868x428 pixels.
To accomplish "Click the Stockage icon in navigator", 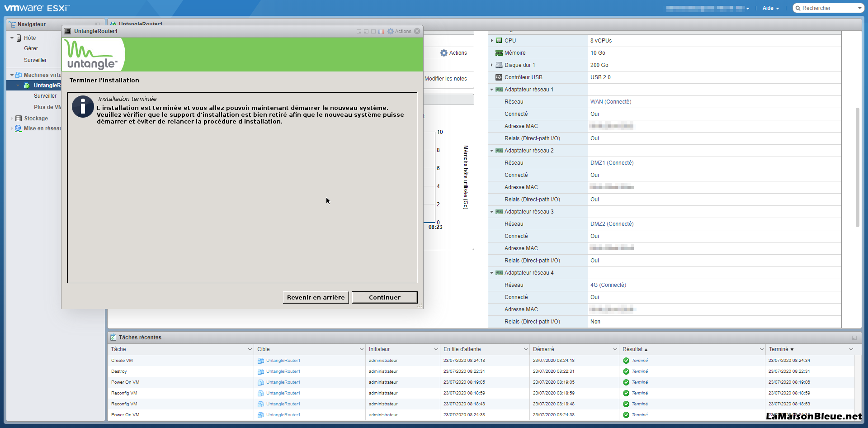I will point(19,119).
